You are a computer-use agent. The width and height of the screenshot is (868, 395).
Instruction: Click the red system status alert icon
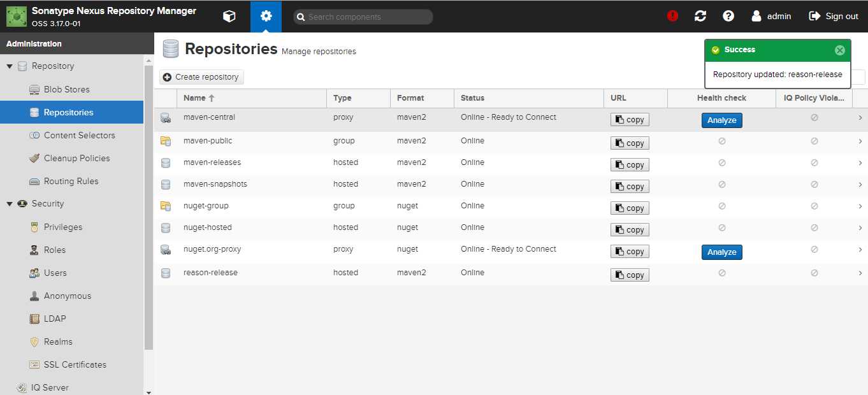point(672,16)
